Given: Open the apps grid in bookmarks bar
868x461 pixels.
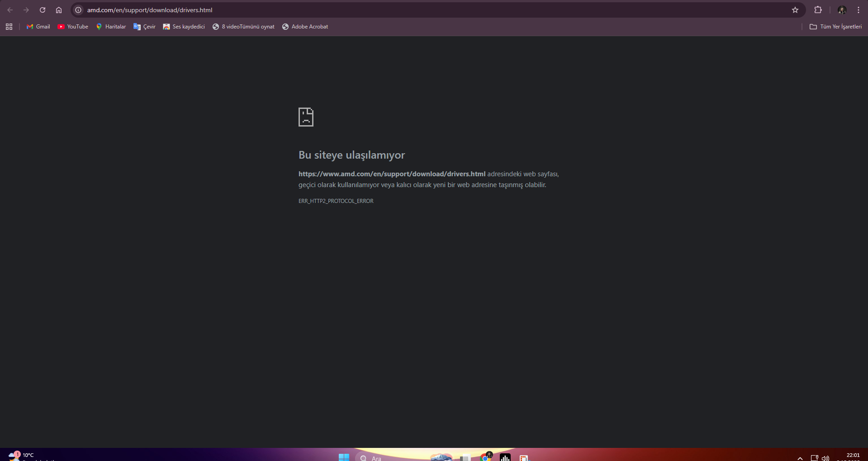Looking at the screenshot, I should coord(9,27).
